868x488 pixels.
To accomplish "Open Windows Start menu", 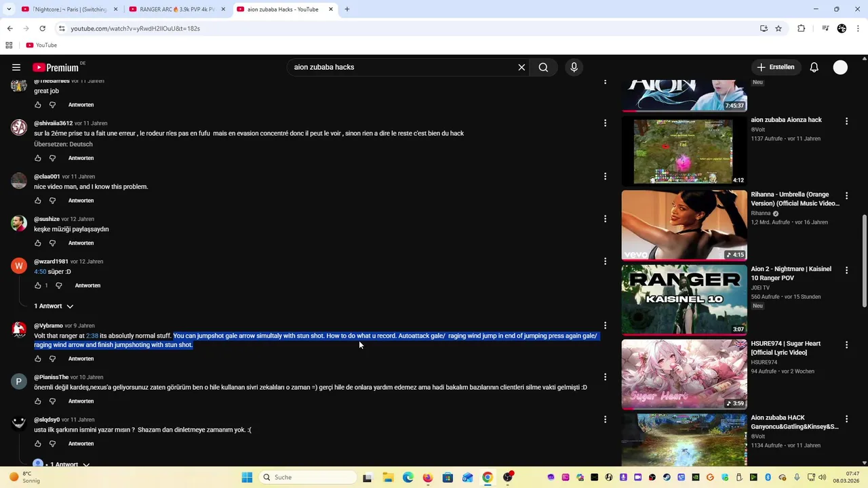I will 247,477.
